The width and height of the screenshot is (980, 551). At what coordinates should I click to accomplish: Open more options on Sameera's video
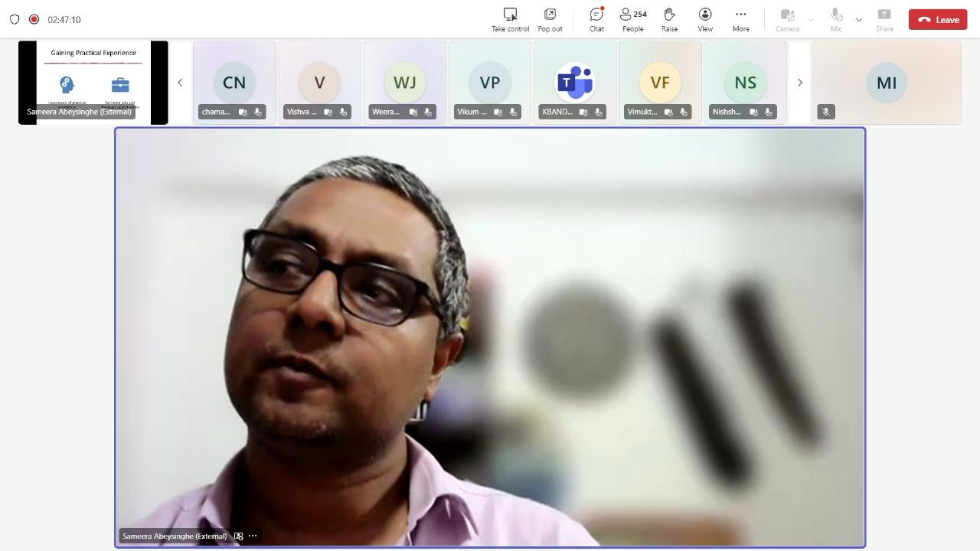[253, 536]
